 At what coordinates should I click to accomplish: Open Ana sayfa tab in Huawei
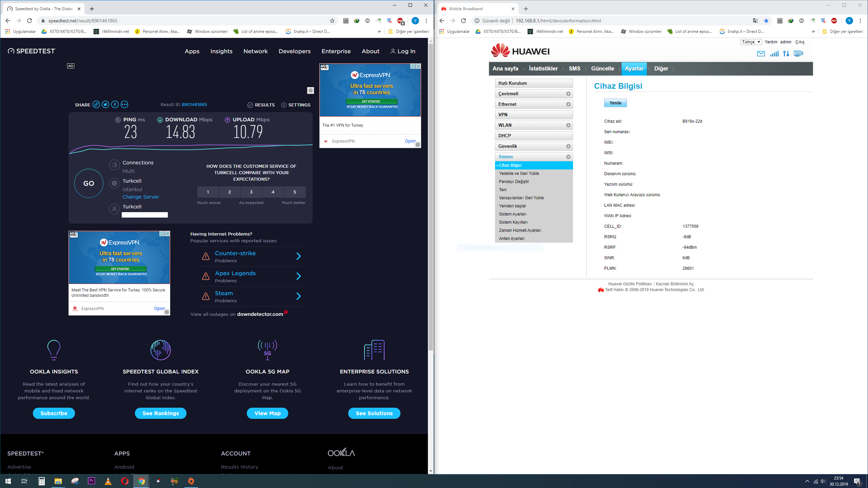pos(505,69)
